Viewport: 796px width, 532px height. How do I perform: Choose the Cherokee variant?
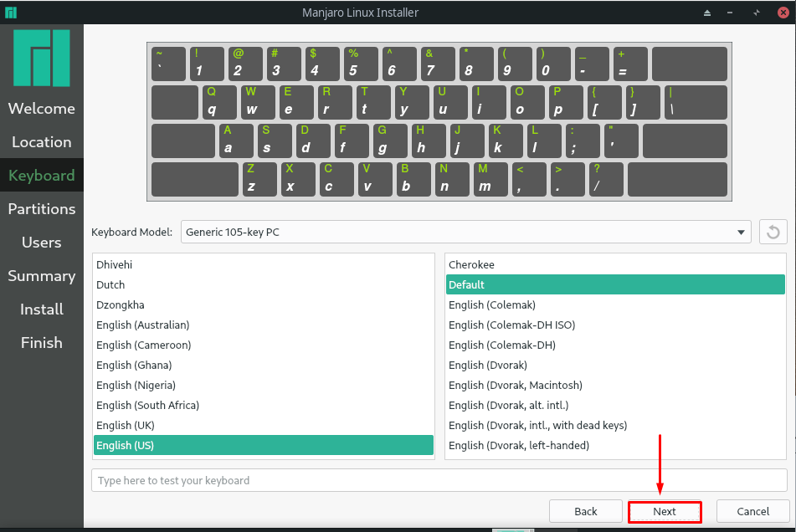pyautogui.click(x=615, y=264)
